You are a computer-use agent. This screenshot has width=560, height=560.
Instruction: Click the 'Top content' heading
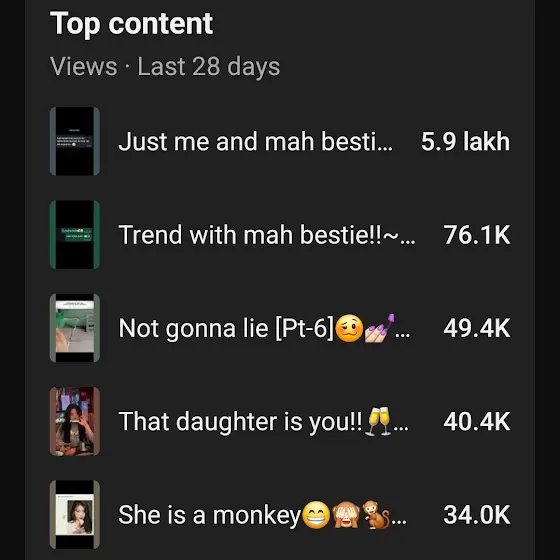point(131,24)
